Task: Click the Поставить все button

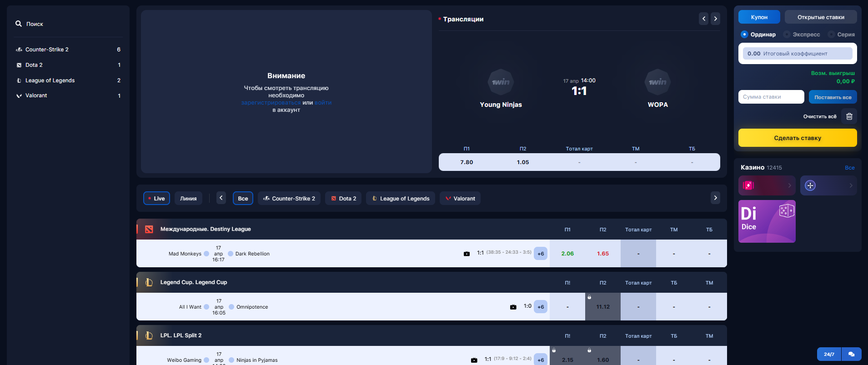Action: point(833,97)
